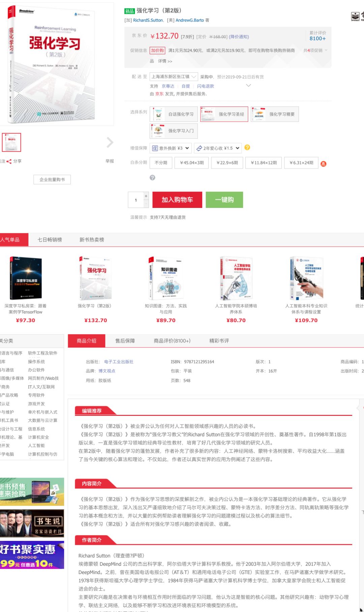Click the quantity input field
The image size is (364, 612).
(136, 200)
